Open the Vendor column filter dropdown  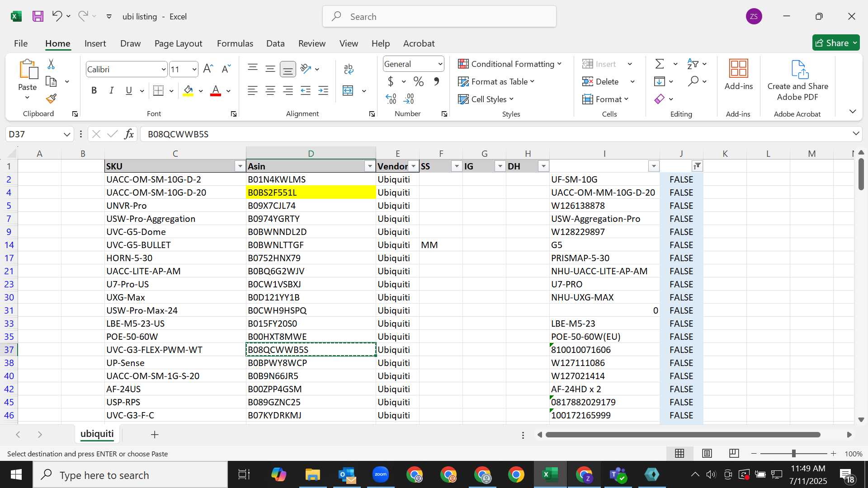click(x=413, y=166)
